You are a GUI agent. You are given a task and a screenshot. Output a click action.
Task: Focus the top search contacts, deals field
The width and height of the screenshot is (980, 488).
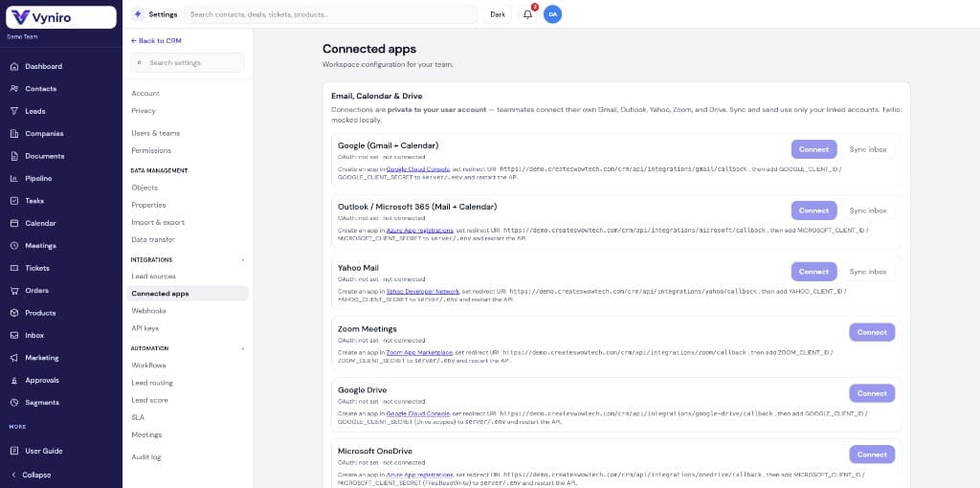(x=330, y=14)
